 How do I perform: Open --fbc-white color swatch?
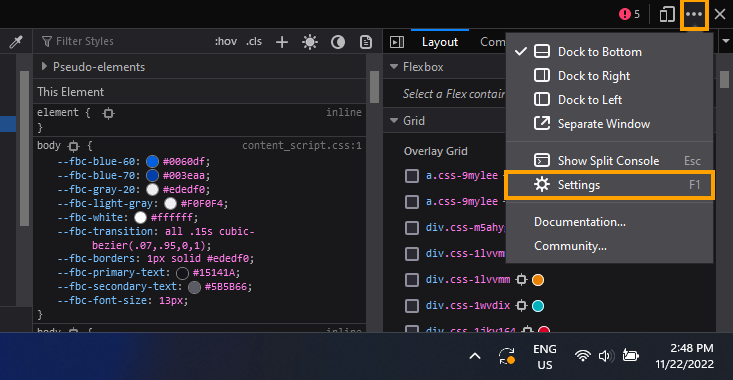point(140,217)
